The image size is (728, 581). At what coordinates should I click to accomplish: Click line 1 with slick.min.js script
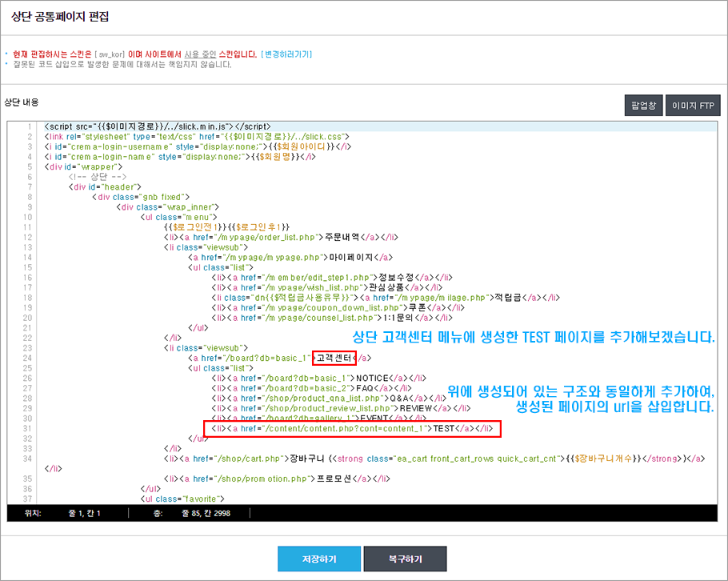coord(158,126)
